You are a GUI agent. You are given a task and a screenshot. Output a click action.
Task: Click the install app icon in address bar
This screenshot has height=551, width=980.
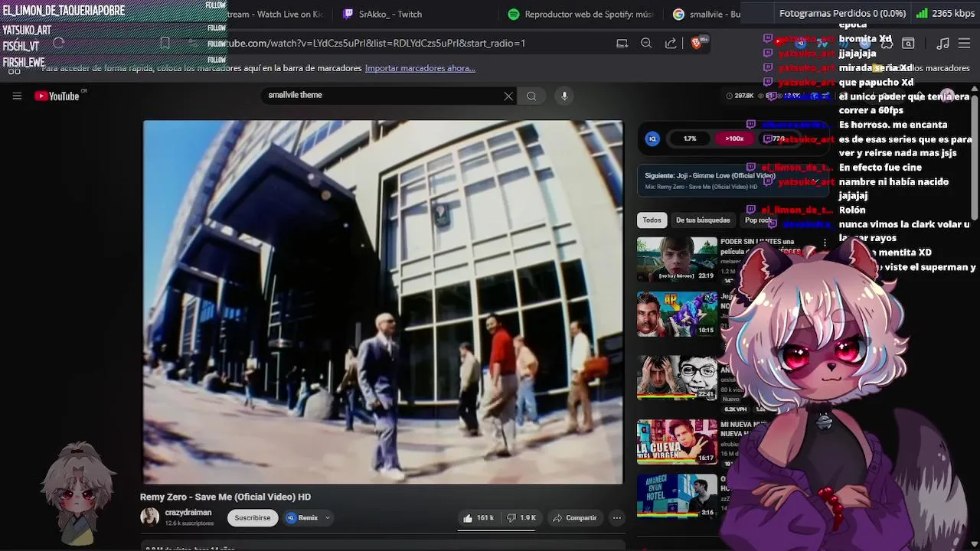[x=622, y=44]
